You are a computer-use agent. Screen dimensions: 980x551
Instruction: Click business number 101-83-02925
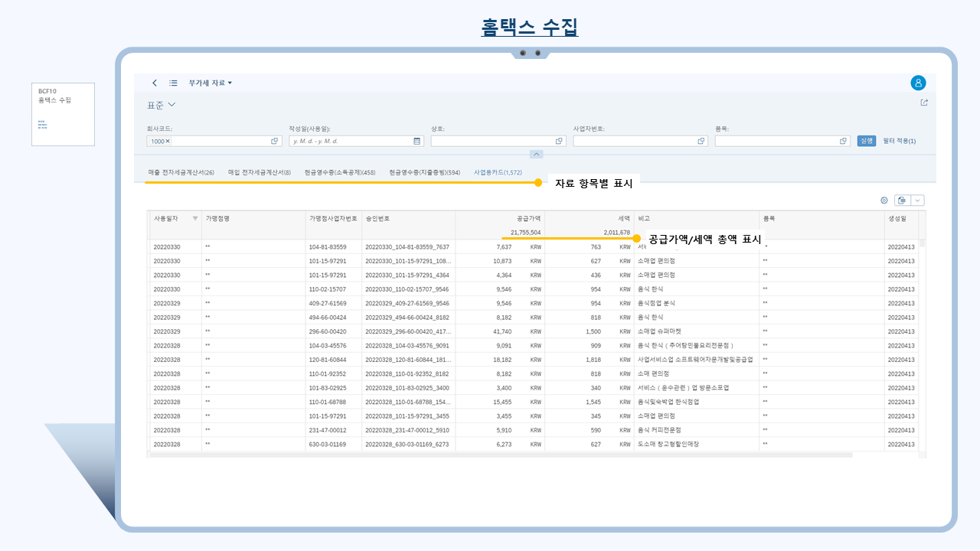328,387
